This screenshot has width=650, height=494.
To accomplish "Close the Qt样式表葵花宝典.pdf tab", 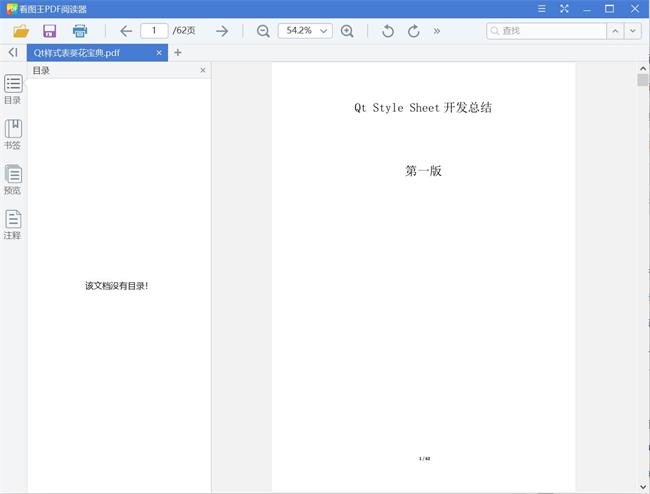I will (159, 53).
